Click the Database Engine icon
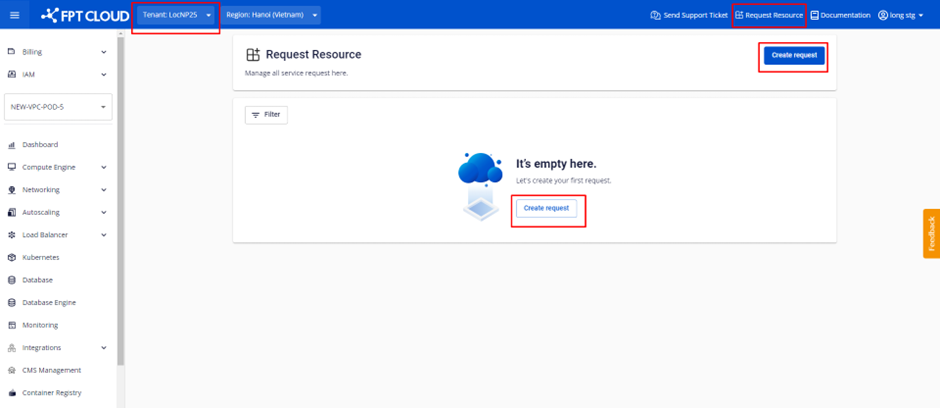The height and width of the screenshot is (408, 940). (12, 302)
